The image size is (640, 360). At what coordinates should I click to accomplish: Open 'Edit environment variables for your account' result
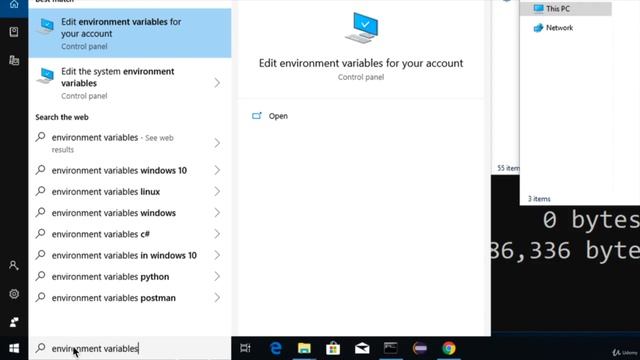pyautogui.click(x=130, y=33)
